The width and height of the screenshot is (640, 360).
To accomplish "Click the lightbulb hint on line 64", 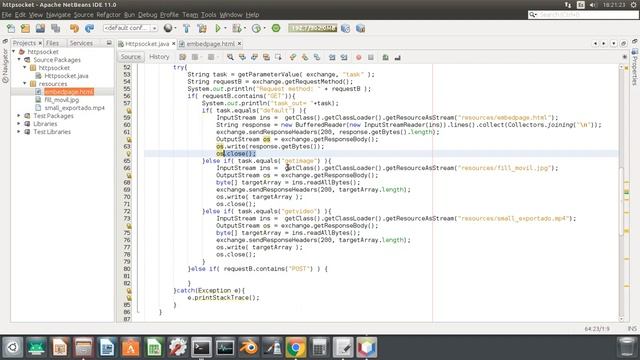I will 129,153.
